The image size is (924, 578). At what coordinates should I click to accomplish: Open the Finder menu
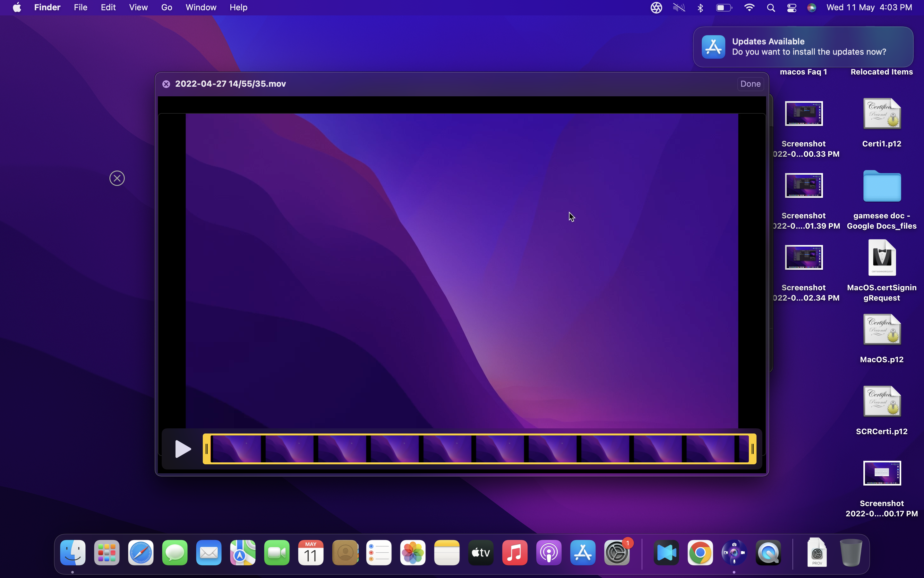[x=47, y=7]
